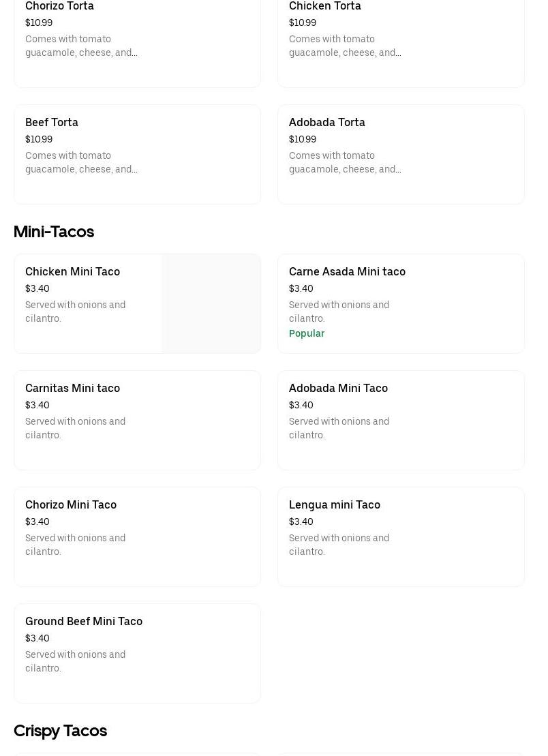Click the $10.99 price under Beef Torta
This screenshot has width=548, height=756.
pyautogui.click(x=39, y=139)
